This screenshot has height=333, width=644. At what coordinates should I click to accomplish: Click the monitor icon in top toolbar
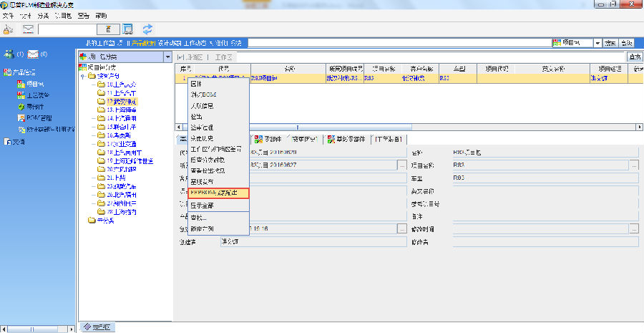(x=128, y=29)
